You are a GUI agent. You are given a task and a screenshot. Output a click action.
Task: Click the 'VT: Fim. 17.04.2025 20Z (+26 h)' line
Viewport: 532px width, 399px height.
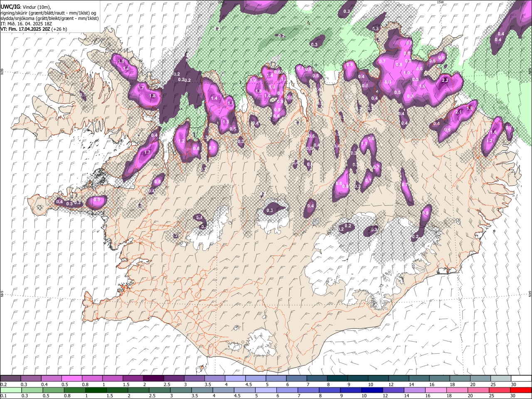(34, 30)
